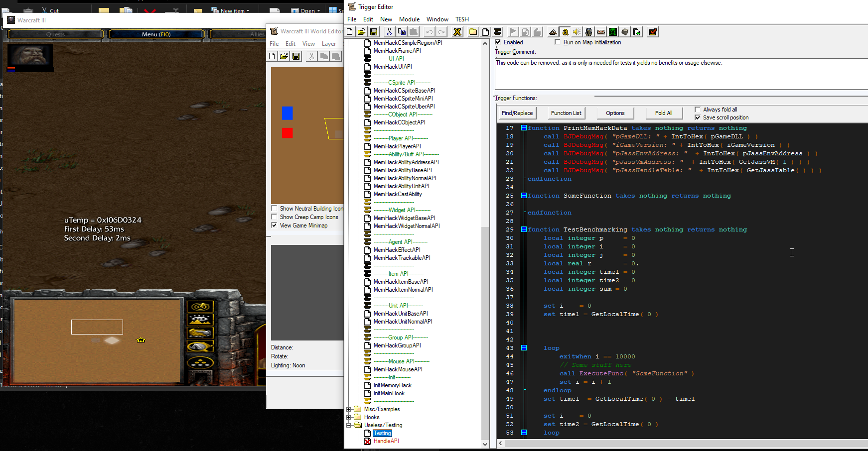Click Menu (F10) button in Warcraft III
The height and width of the screenshot is (451, 868).
click(156, 34)
